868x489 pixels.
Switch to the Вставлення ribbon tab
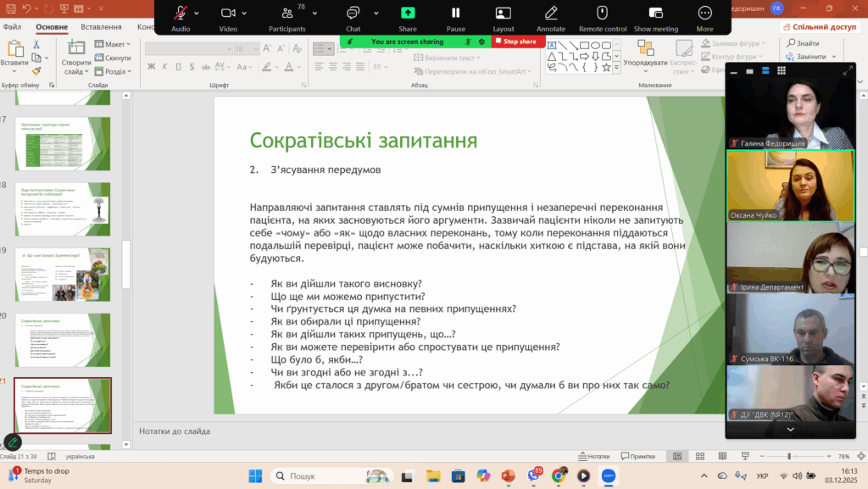pyautogui.click(x=101, y=26)
